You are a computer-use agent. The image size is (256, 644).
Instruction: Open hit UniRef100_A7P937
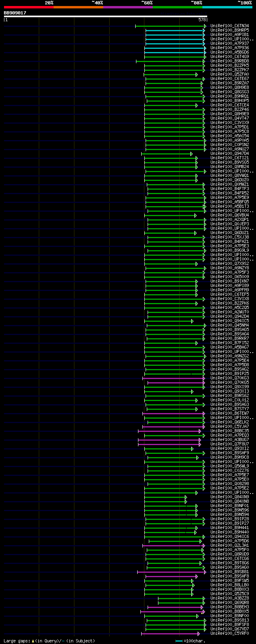[230, 44]
